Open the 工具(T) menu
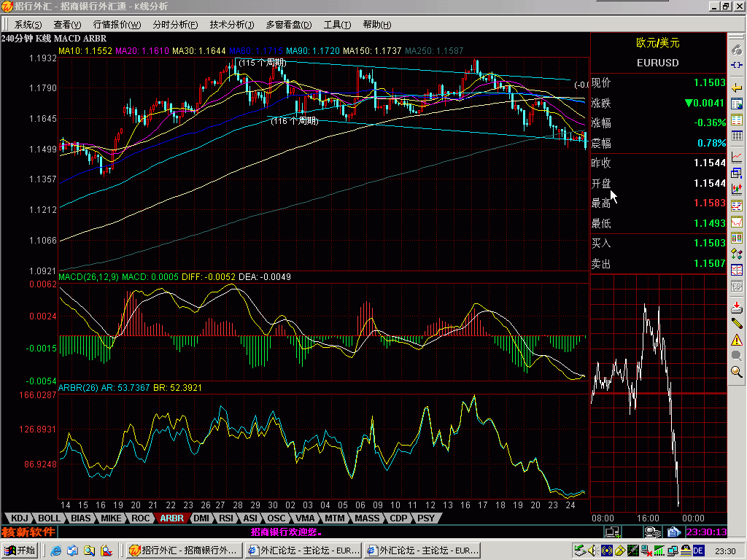The image size is (747, 560). [337, 25]
